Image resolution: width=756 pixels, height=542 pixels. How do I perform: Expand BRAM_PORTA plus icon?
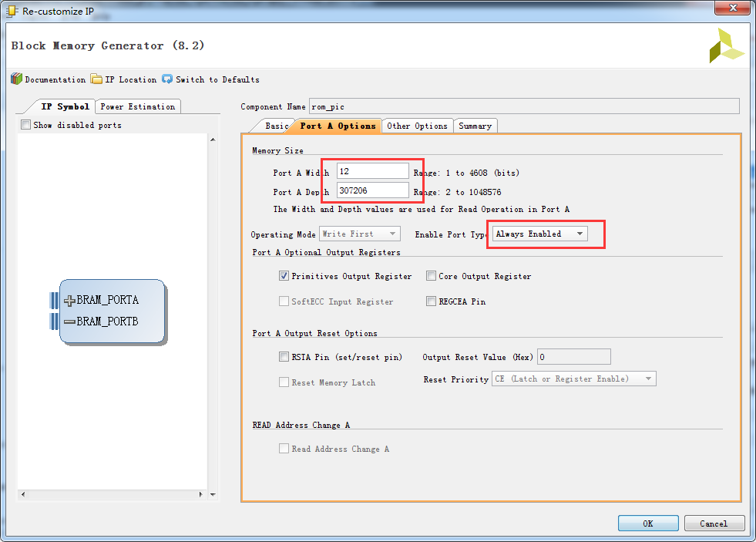point(69,301)
